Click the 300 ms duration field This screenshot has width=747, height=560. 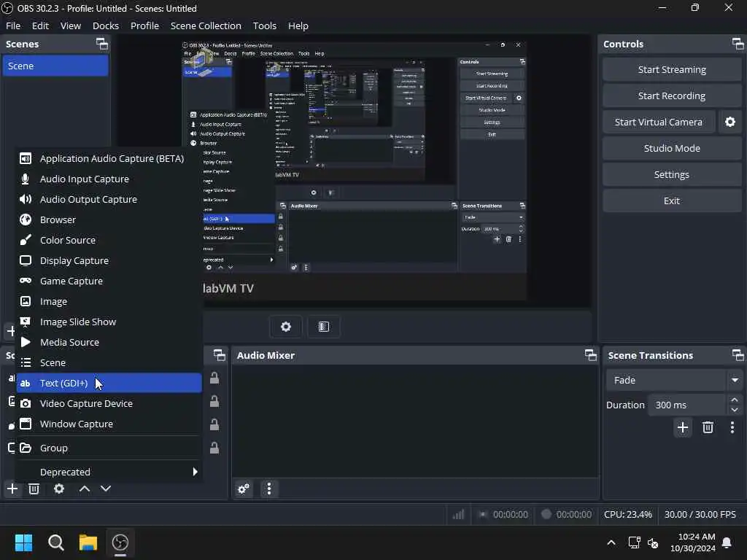(686, 405)
